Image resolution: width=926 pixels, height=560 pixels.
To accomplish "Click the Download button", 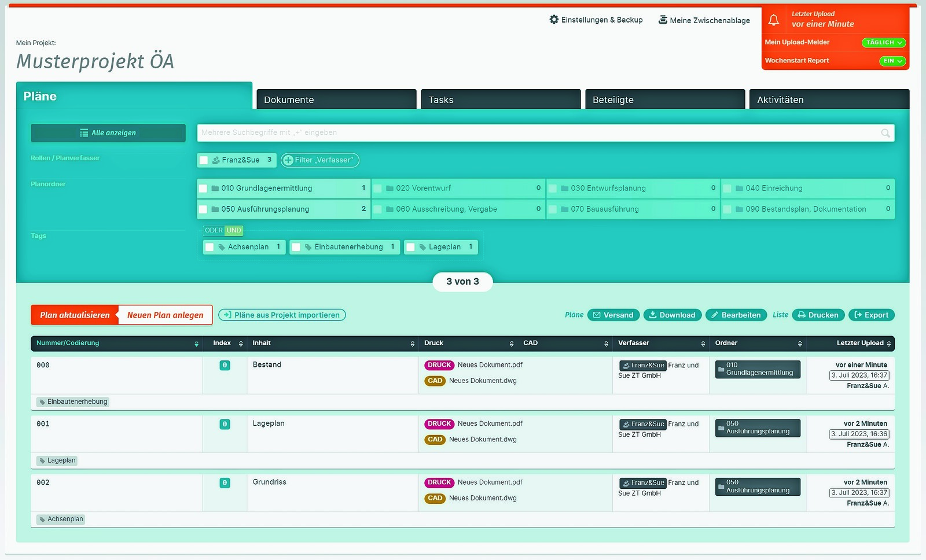I will click(x=673, y=315).
